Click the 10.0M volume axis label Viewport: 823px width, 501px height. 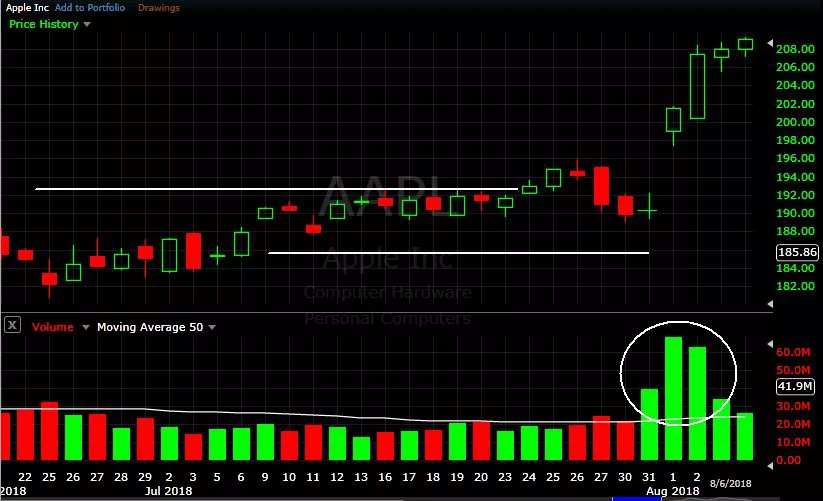[x=793, y=442]
